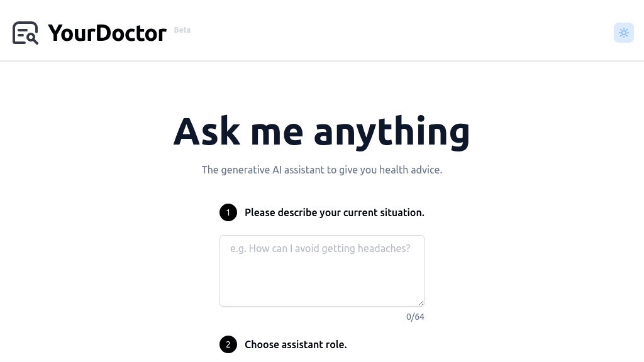Select the sun button to switch dark mode
This screenshot has width=644, height=362.
623,33
